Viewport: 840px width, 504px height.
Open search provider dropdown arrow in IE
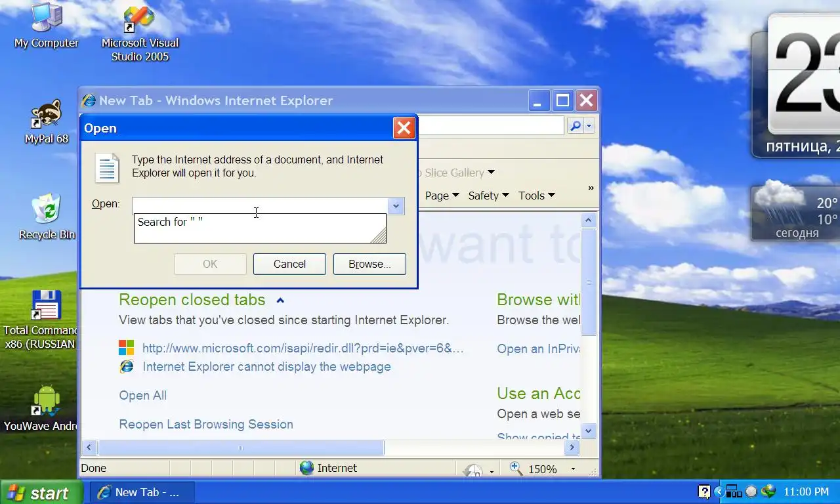pos(589,125)
